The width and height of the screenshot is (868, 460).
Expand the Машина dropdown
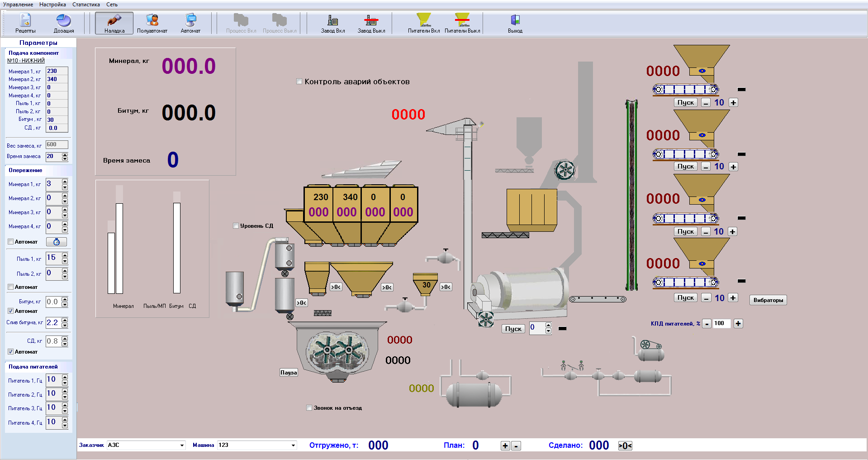(x=293, y=446)
